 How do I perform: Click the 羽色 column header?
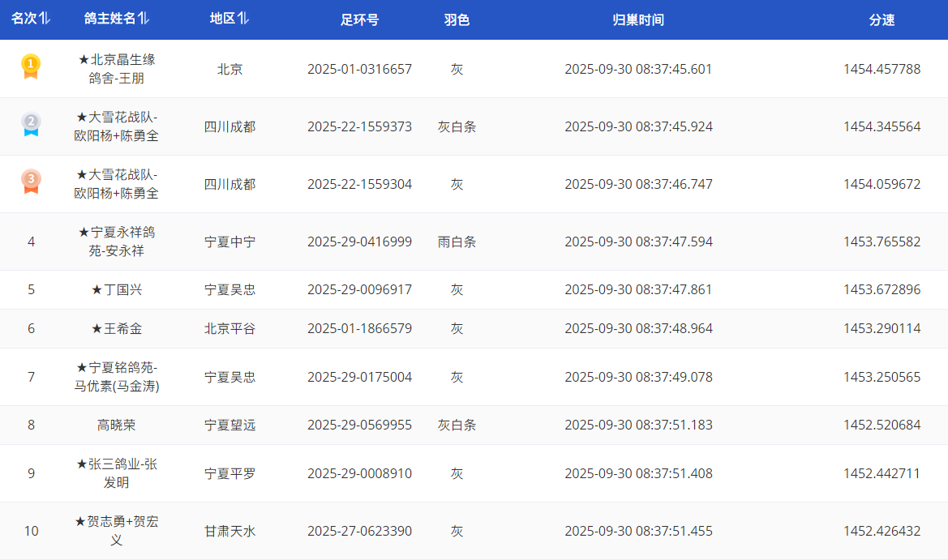click(x=457, y=20)
